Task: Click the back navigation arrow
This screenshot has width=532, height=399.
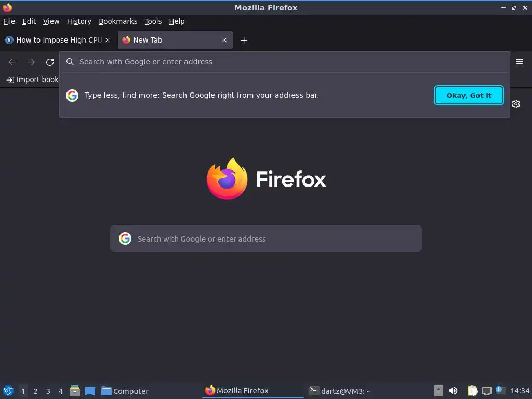Action: click(x=12, y=62)
